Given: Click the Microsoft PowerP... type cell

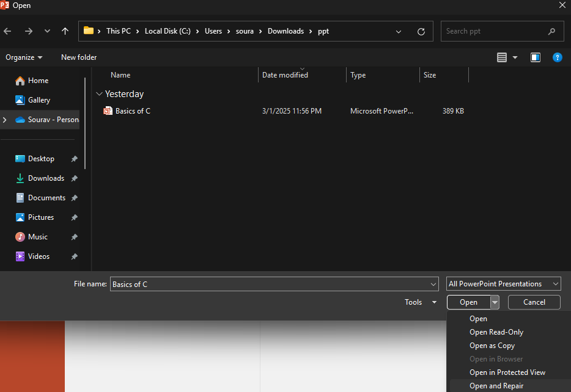Looking at the screenshot, I should pos(381,111).
